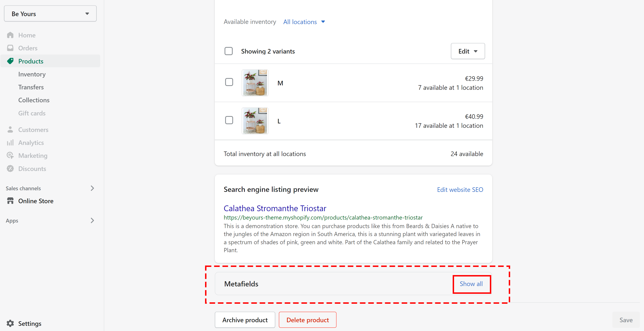Screen dimensions: 644x331
Task: Click the Orders inbox icon
Action: point(10,48)
